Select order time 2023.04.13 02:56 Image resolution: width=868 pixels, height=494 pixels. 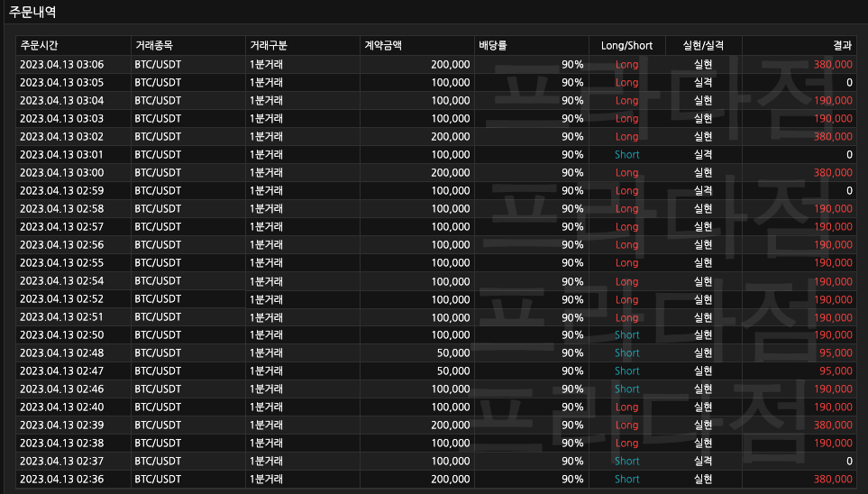[x=62, y=245]
